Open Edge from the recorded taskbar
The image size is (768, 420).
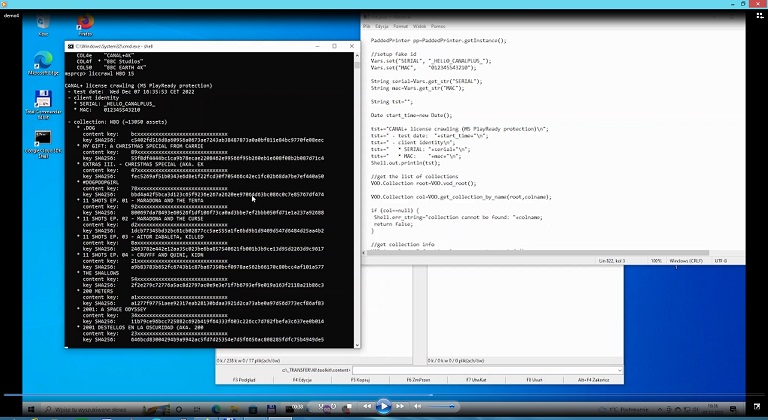[216, 409]
